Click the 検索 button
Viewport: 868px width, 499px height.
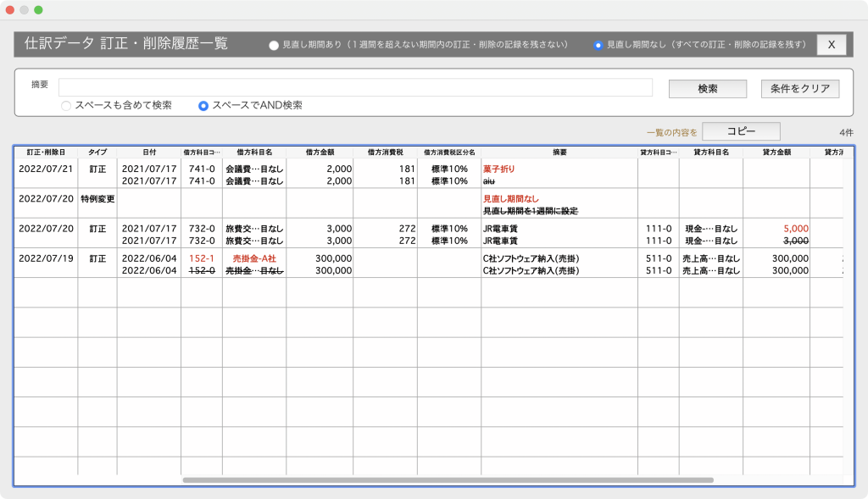coord(707,89)
